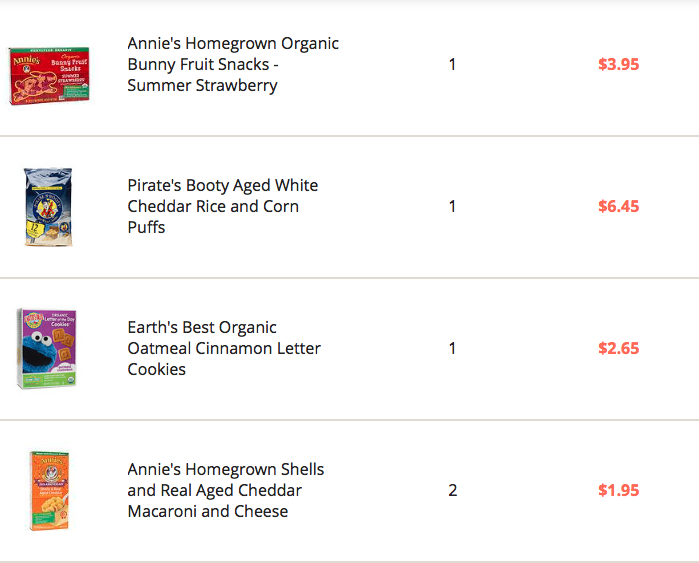The image size is (699, 563).
Task: Click the $1.95 price
Action: [618, 490]
